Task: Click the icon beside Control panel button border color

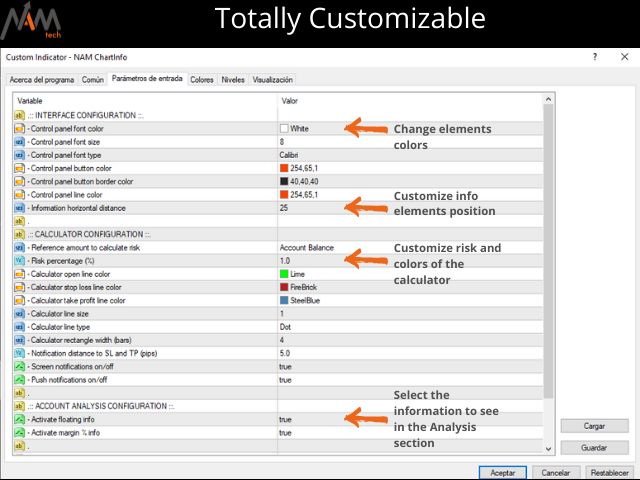Action: tap(19, 181)
